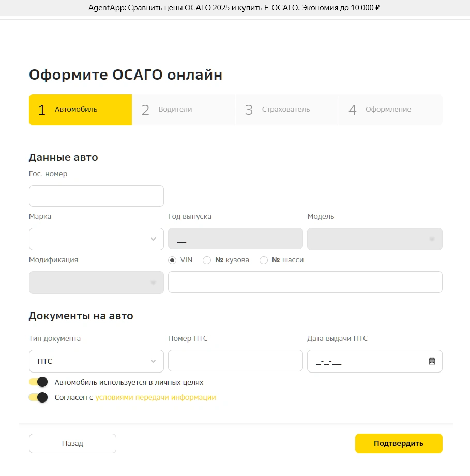Screen dimensions: 470x476
Task: Select step 1 Автомобиль tab
Action: pos(80,110)
